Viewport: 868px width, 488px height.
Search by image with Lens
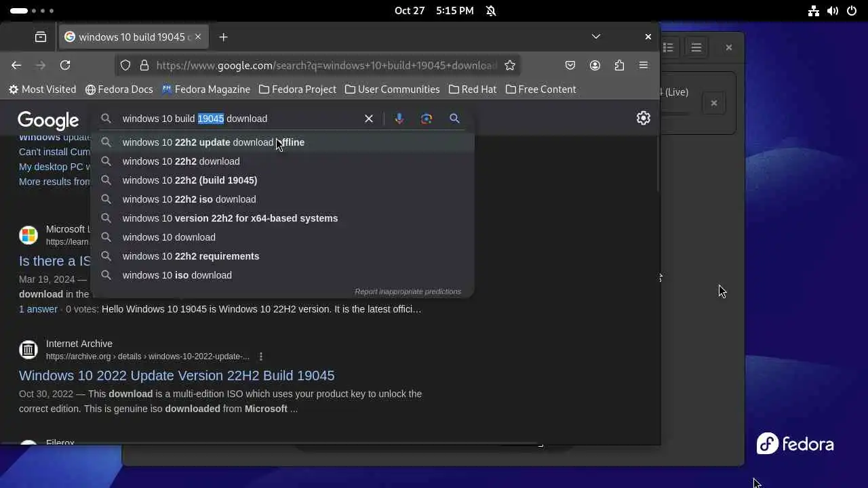(x=427, y=119)
